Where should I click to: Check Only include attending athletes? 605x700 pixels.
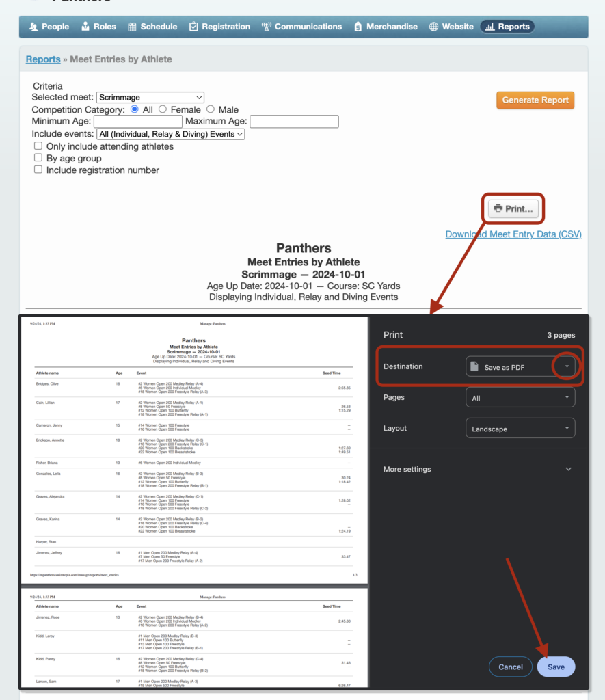pos(38,146)
